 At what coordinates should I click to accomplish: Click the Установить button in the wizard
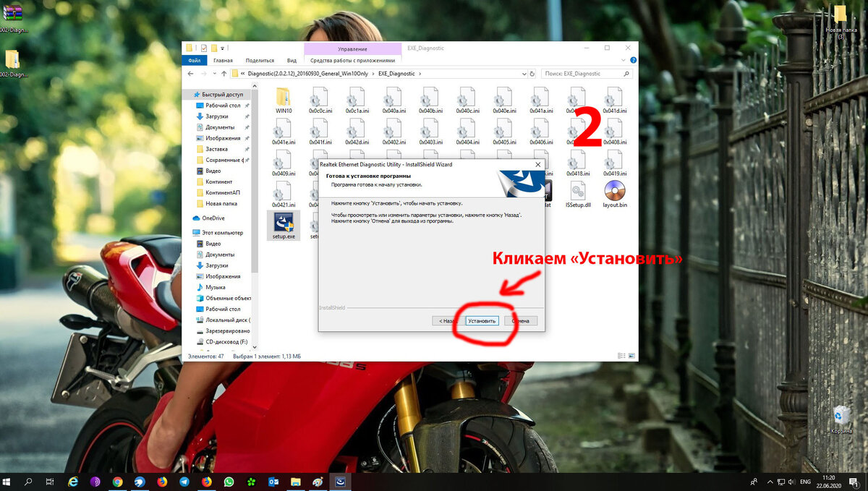point(481,320)
